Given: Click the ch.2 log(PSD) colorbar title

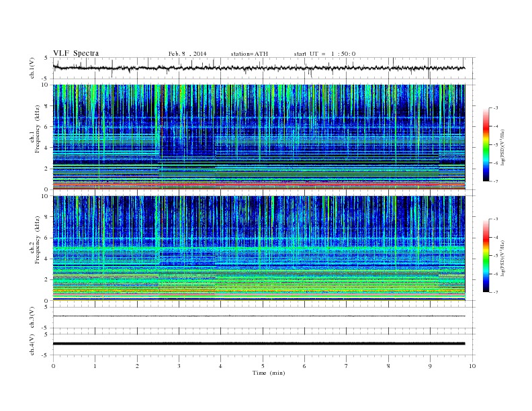Looking at the screenshot, I should [503, 258].
